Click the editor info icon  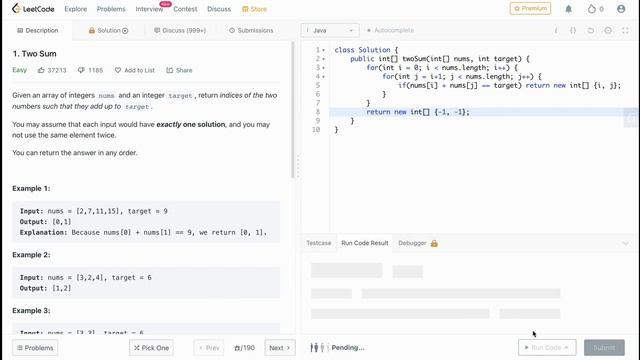556,30
